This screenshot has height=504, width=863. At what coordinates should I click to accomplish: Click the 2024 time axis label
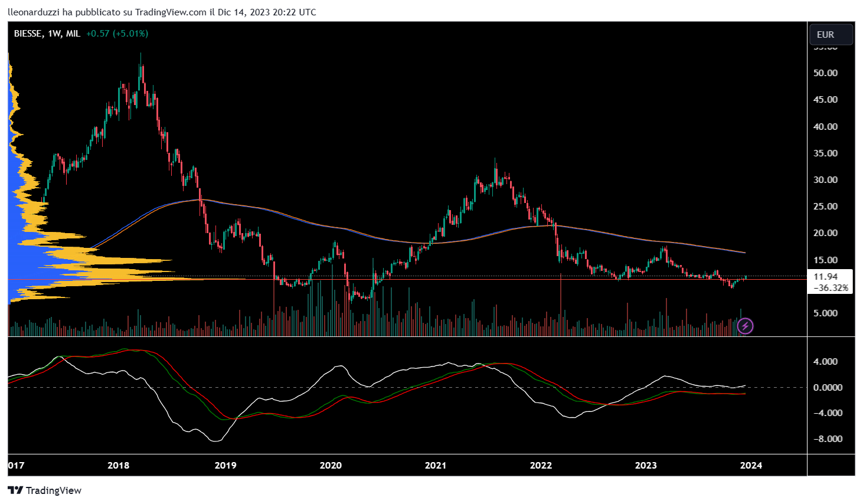click(x=751, y=465)
